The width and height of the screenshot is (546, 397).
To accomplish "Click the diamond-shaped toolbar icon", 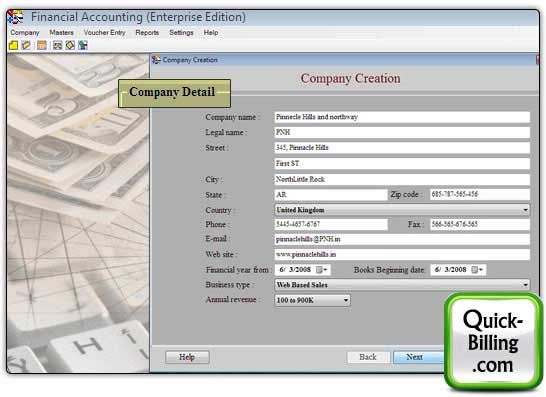I will click(70, 45).
